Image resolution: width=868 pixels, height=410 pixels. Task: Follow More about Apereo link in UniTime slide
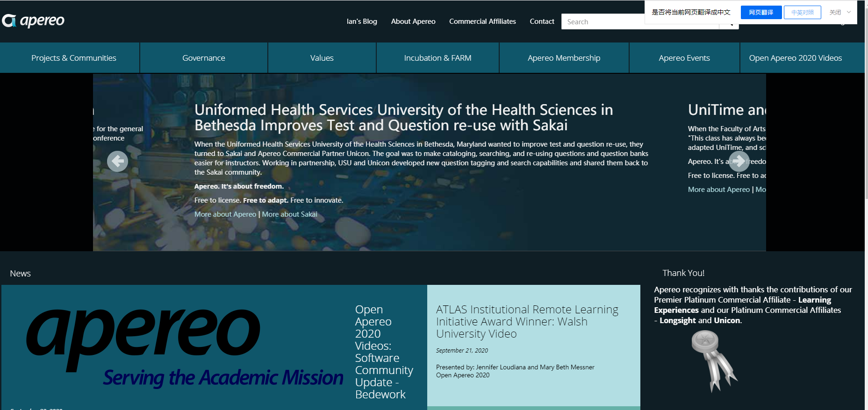(719, 190)
